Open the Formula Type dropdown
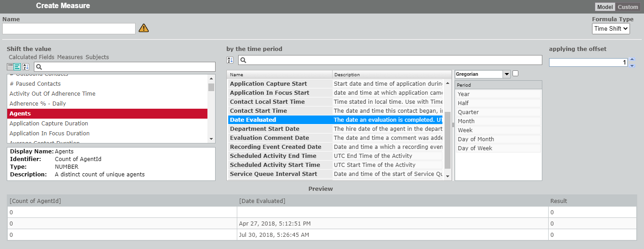The height and width of the screenshot is (249, 644). tap(611, 28)
